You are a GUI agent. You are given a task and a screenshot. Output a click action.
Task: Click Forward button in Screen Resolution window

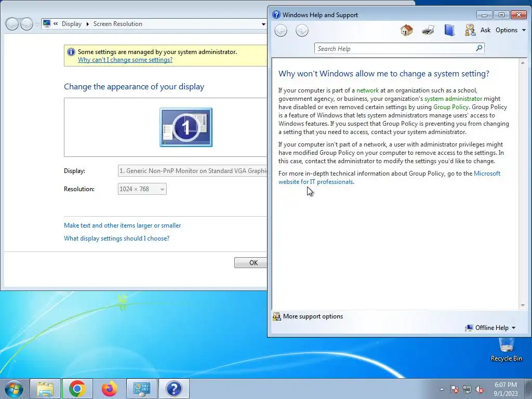[26, 24]
